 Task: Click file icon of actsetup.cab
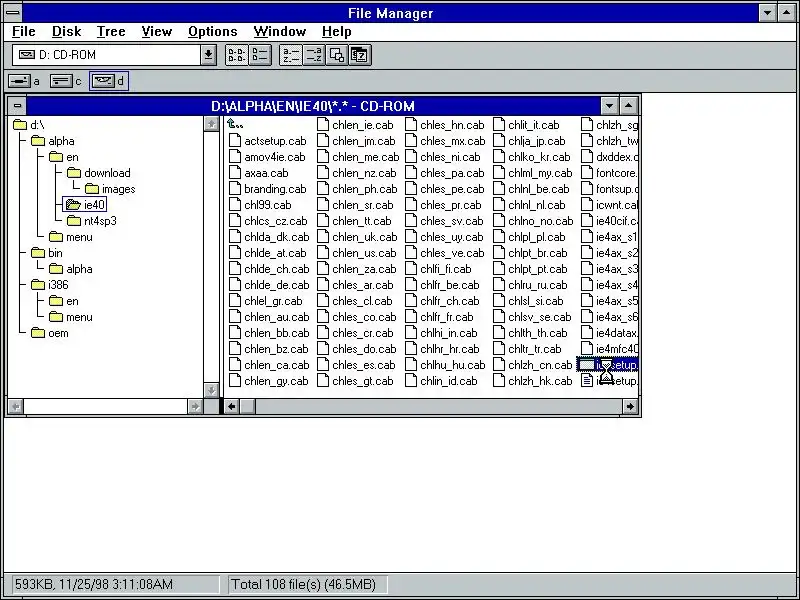coord(235,141)
